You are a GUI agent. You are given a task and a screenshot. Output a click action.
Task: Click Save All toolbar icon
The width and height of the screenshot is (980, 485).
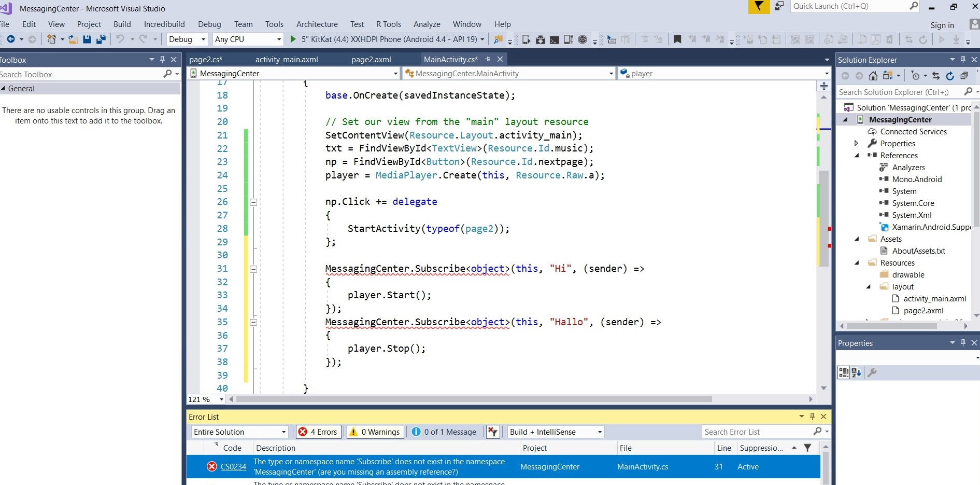tap(101, 39)
